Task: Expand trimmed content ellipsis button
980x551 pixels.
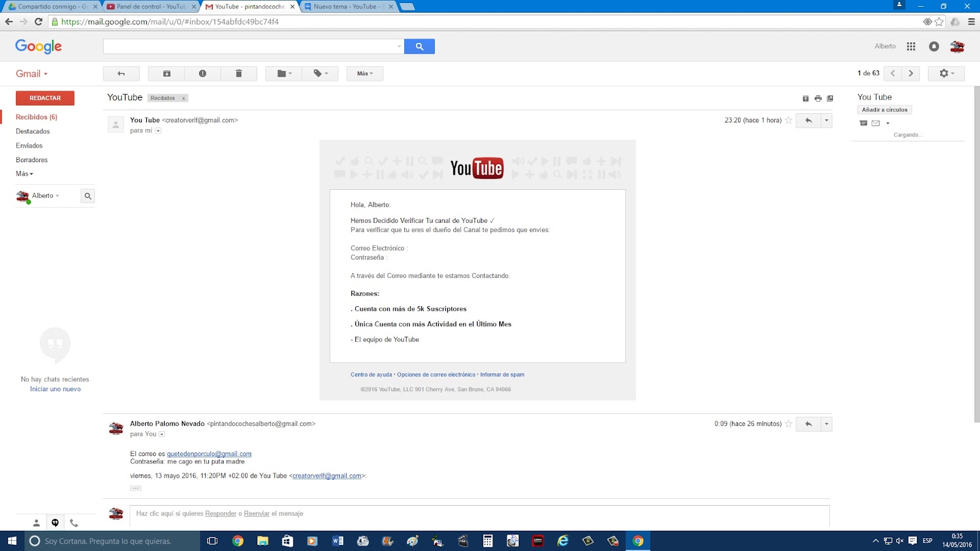Action: click(136, 488)
